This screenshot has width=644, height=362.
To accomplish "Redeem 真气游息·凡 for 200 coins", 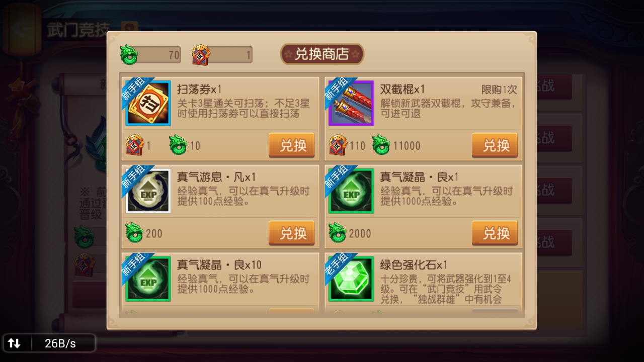I will point(292,233).
